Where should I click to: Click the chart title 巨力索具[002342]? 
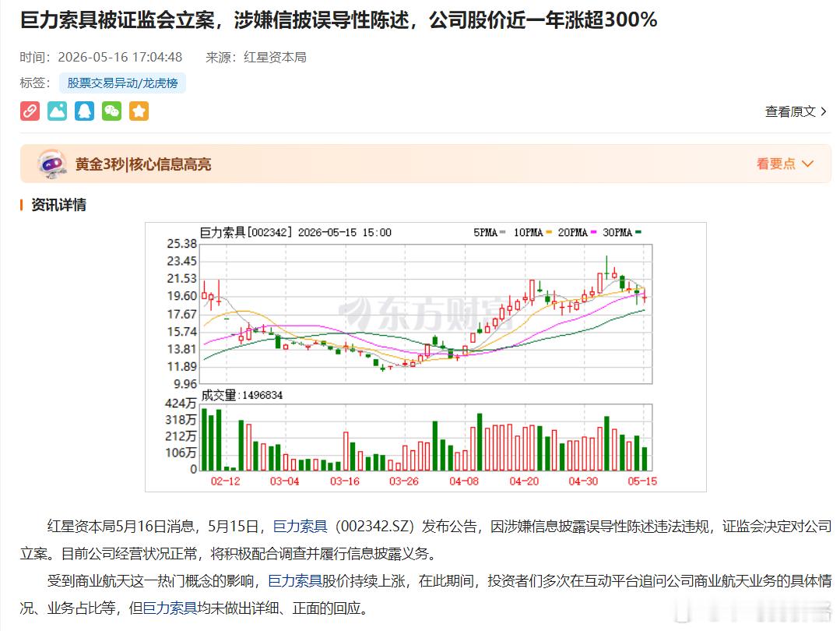(x=245, y=233)
